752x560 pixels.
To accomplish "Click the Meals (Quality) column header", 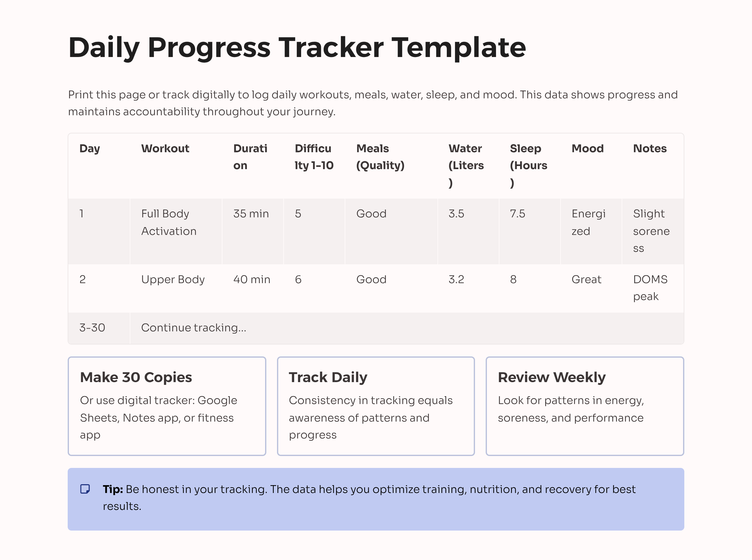I will click(380, 157).
